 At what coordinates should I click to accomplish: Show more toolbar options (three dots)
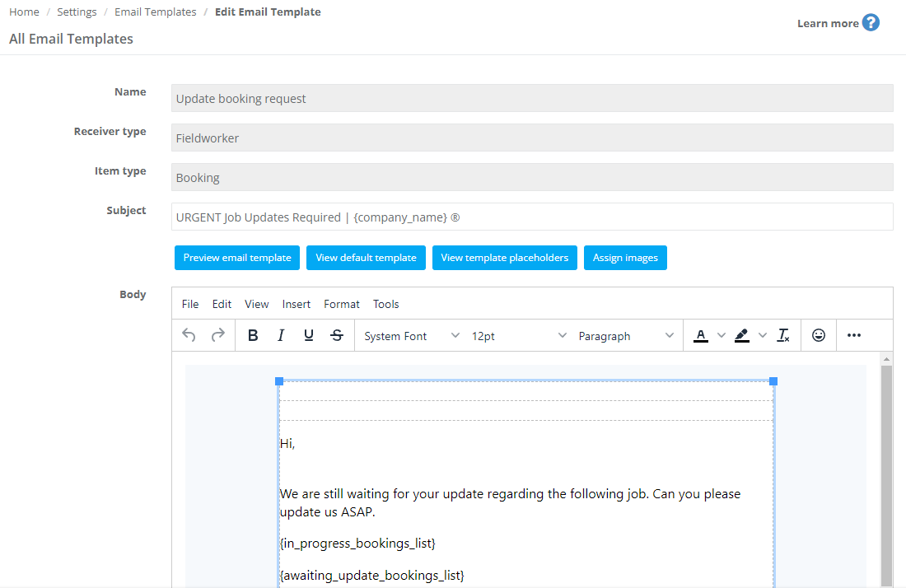[854, 335]
